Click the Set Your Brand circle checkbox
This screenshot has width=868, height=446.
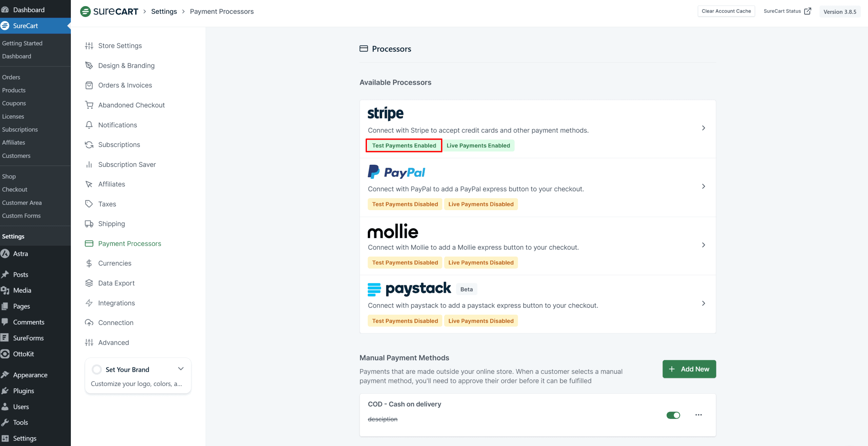(97, 369)
